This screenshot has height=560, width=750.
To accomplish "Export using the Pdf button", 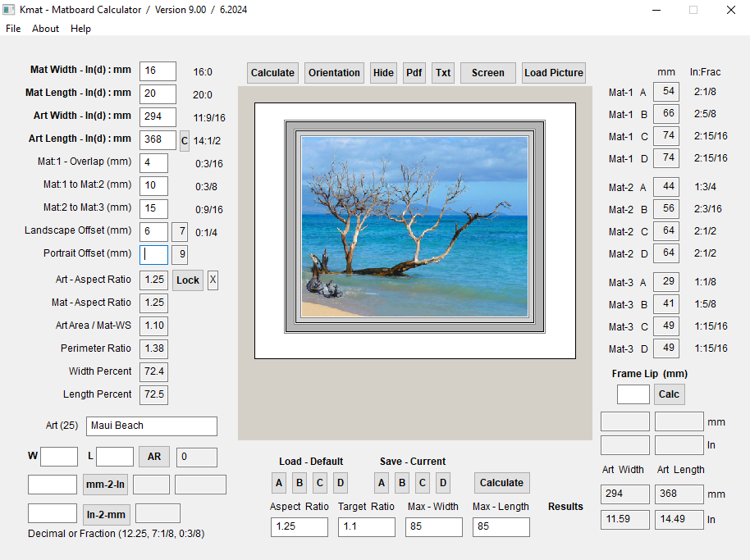I will click(x=414, y=73).
